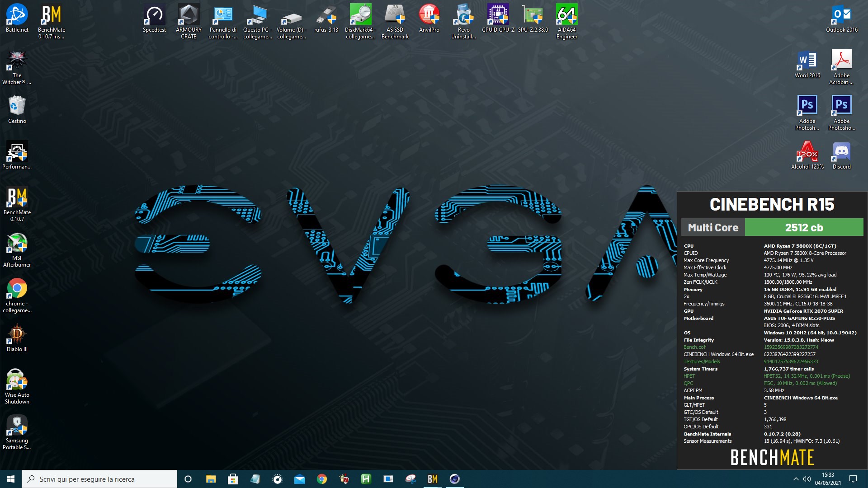Open the Performance monitor desktop shortcut
The width and height of the screenshot is (868, 488).
click(x=17, y=155)
